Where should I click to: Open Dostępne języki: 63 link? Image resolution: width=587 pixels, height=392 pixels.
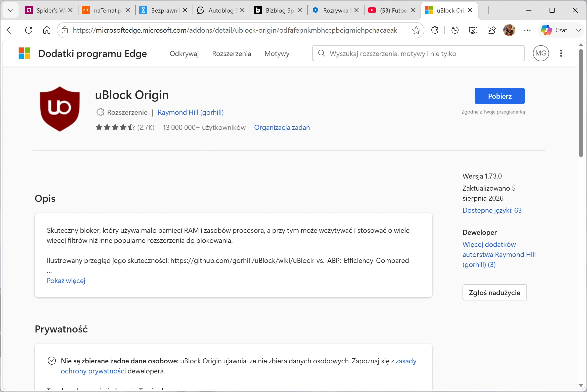click(x=492, y=210)
